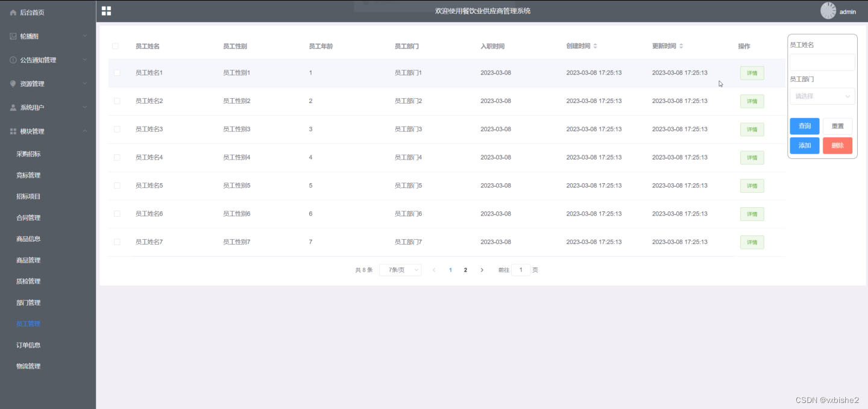
Task: Click the user icon beside 系统用户
Action: (13, 108)
